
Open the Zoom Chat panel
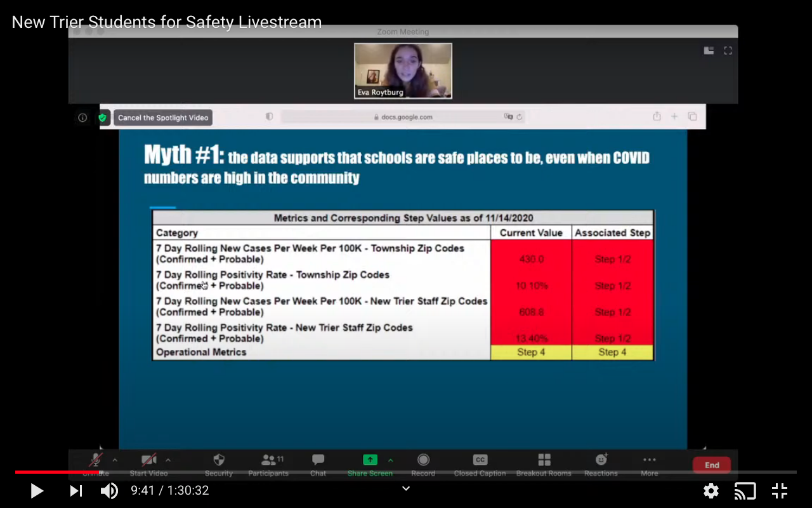[x=318, y=463]
